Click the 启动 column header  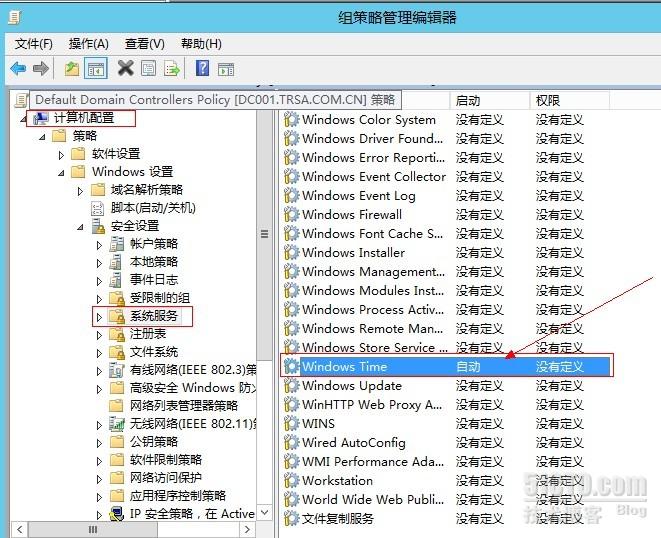(489, 100)
